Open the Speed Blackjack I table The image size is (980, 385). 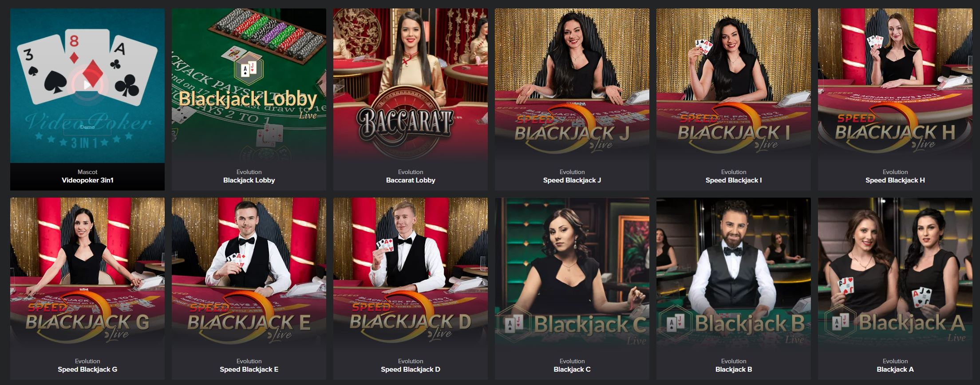[734, 84]
